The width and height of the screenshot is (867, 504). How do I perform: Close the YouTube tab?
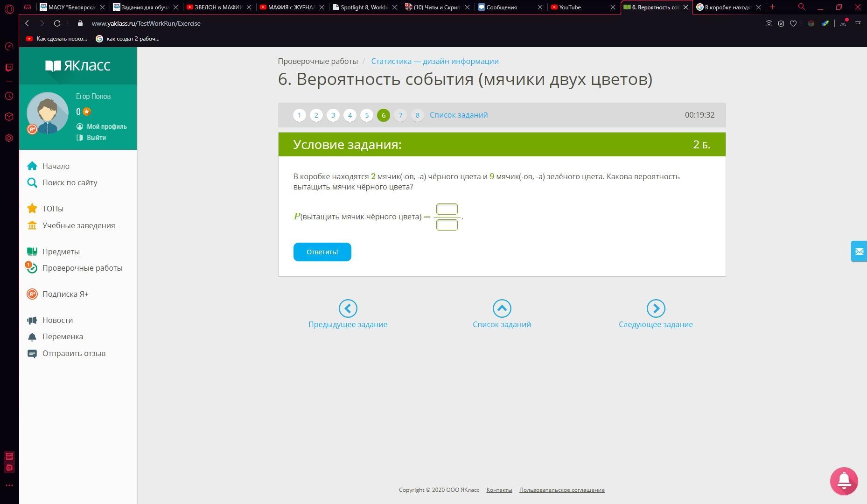coord(613,7)
